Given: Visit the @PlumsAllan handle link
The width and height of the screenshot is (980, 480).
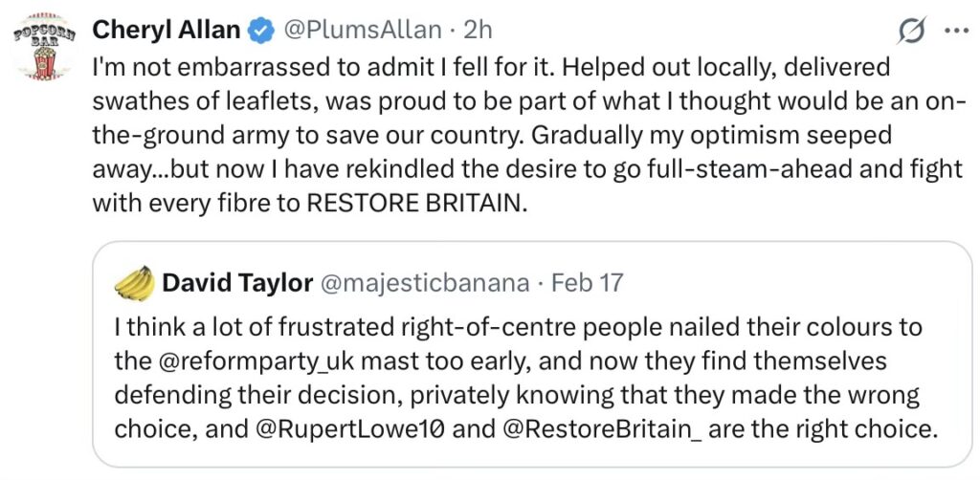Looking at the screenshot, I should (362, 31).
